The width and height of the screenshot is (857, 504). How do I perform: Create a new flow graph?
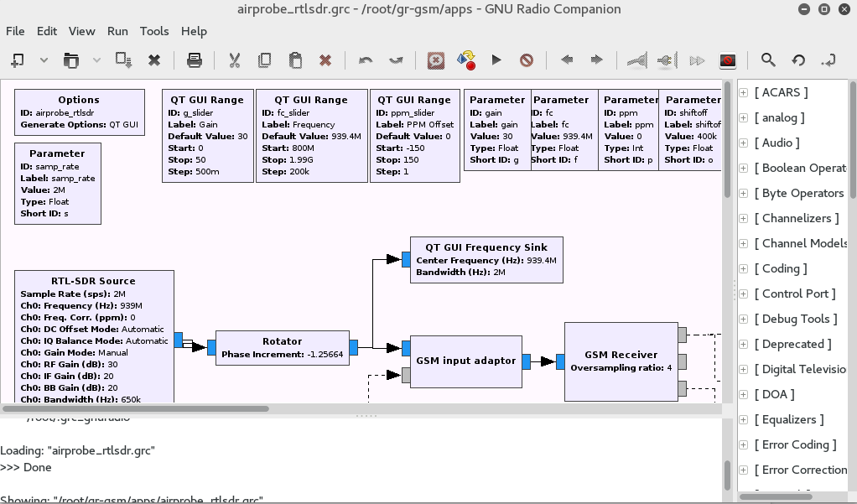[x=18, y=60]
